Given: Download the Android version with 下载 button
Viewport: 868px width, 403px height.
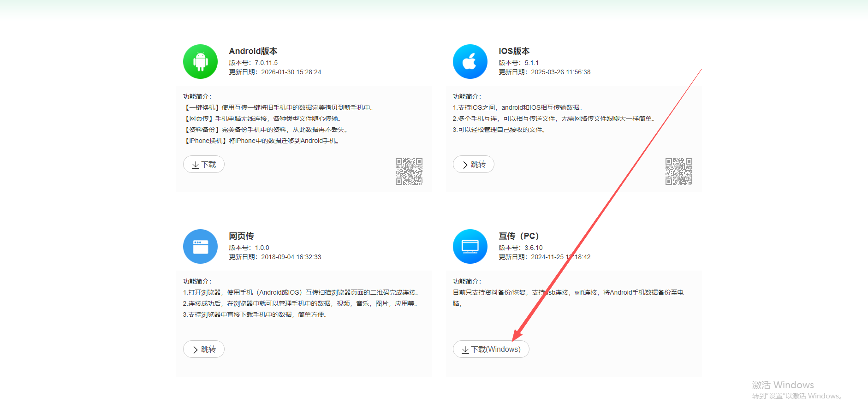Looking at the screenshot, I should 204,164.
